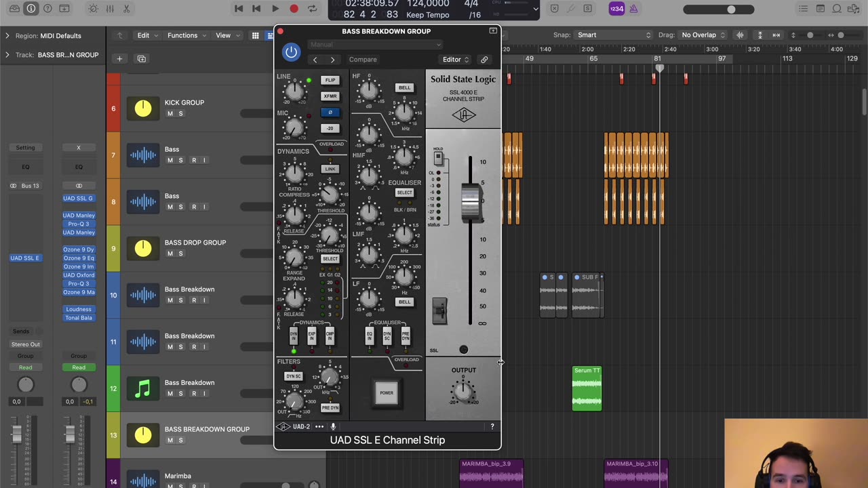Toggle the Solo S icon in control bar

point(587,9)
